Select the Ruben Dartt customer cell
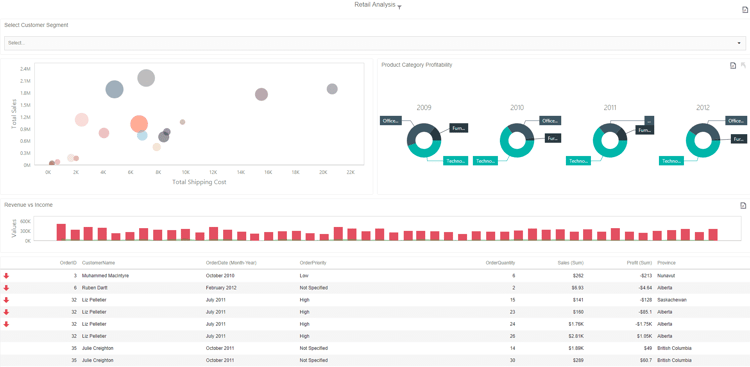Screen dimensions: 750x367 94,288
